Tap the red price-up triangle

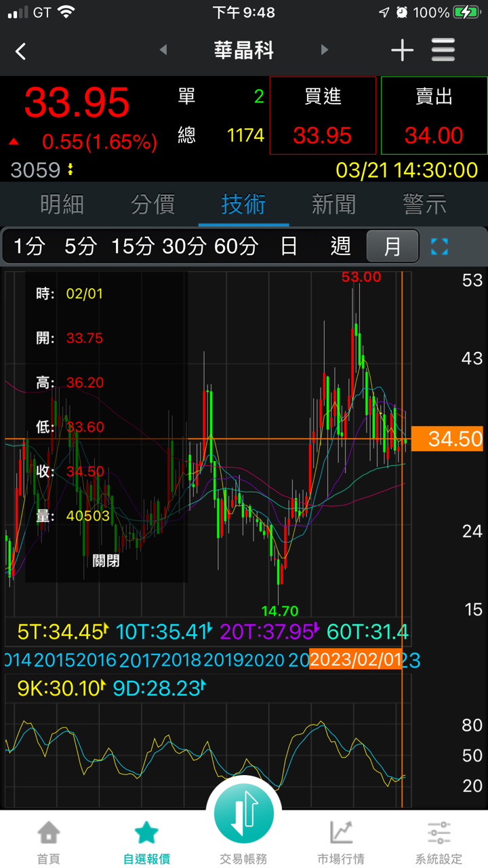(x=14, y=142)
